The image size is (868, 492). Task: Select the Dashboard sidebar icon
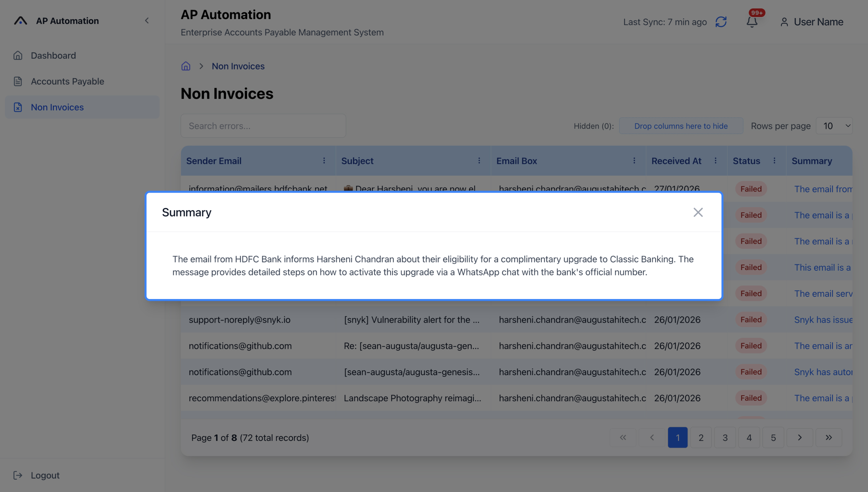(x=18, y=55)
